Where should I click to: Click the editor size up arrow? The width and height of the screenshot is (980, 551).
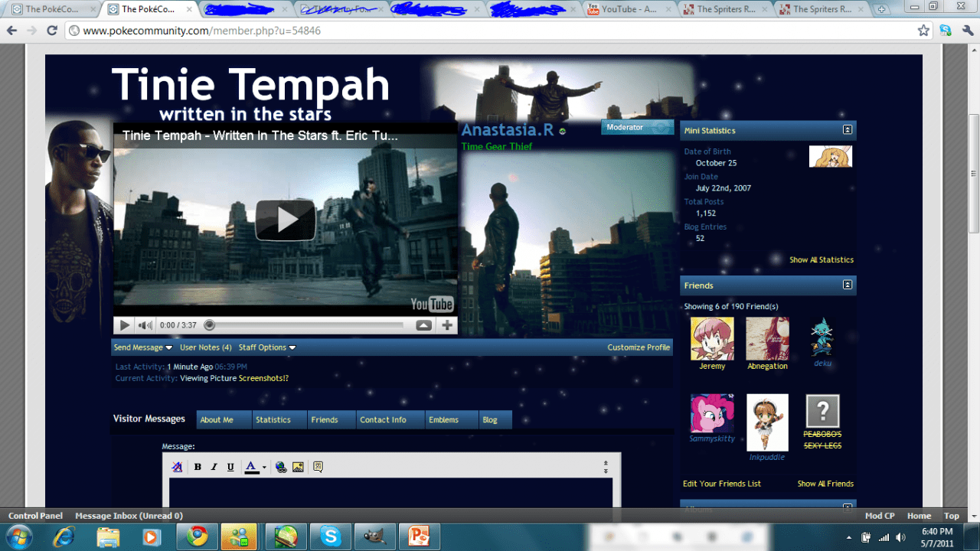point(605,463)
